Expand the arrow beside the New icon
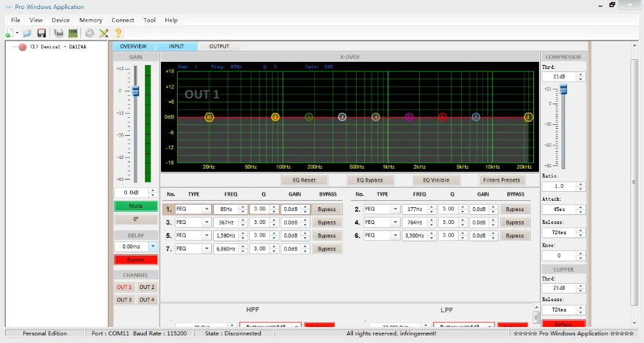This screenshot has width=644, height=343. coord(17,33)
